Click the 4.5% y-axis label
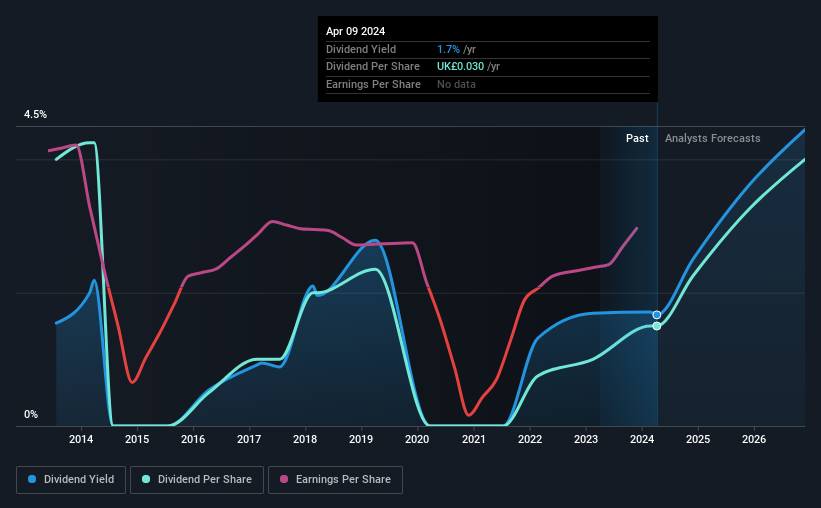Viewport: 821px width, 508px height. 35,114
